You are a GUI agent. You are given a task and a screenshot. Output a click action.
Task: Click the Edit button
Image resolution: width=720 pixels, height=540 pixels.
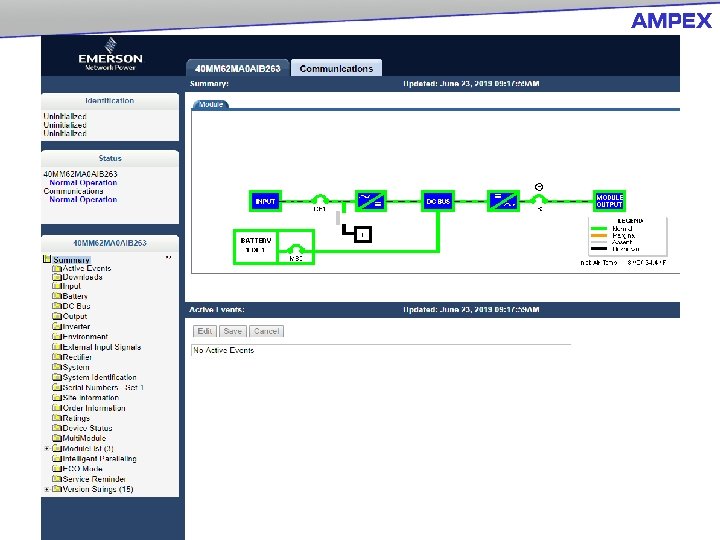205,331
